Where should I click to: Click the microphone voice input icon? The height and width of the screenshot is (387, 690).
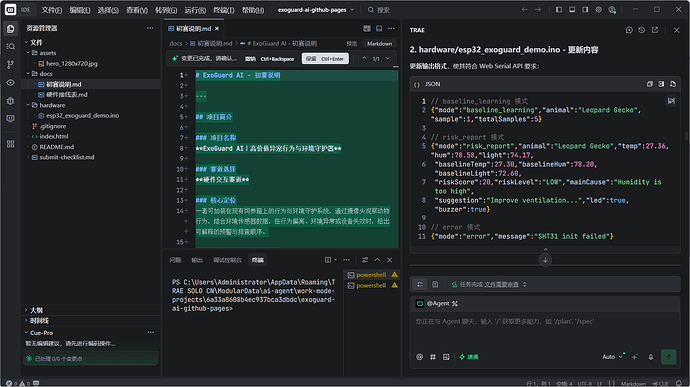click(651, 357)
